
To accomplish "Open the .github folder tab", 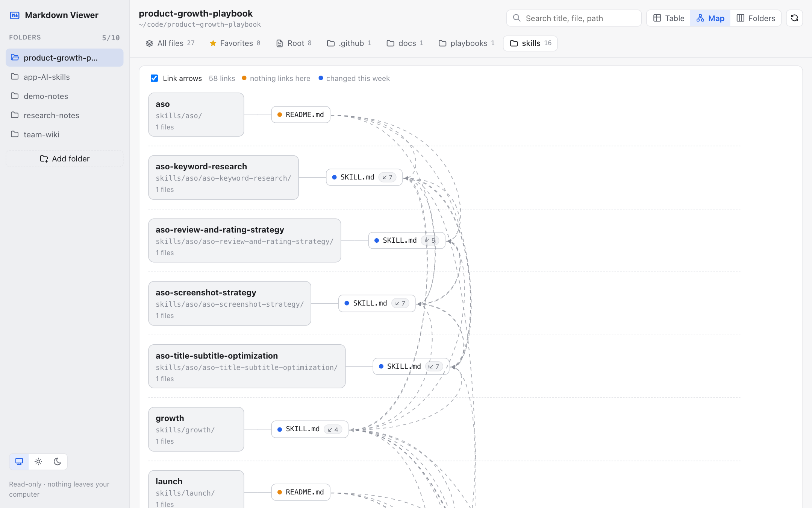I will (x=349, y=43).
